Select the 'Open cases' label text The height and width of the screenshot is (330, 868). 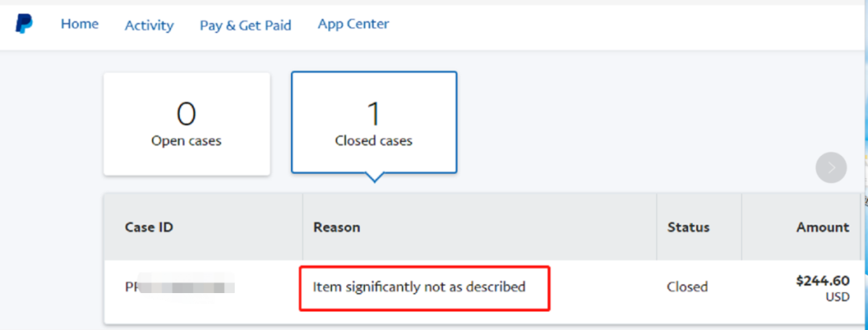[x=186, y=141]
